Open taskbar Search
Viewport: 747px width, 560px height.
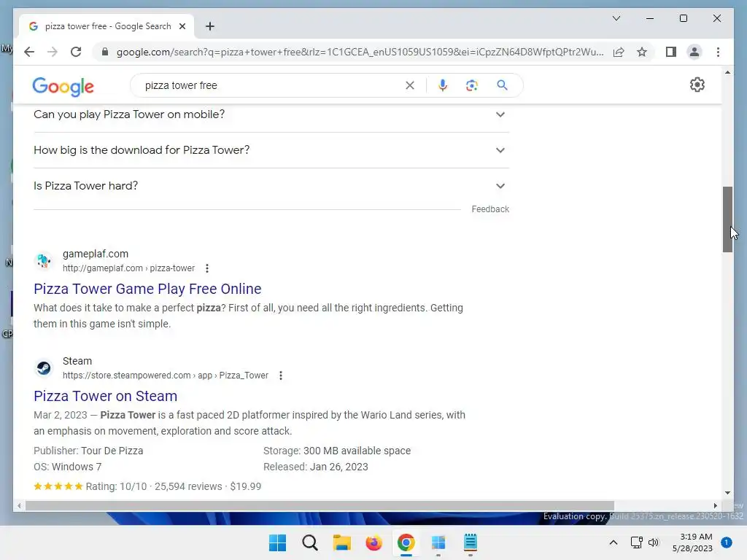[309, 542]
